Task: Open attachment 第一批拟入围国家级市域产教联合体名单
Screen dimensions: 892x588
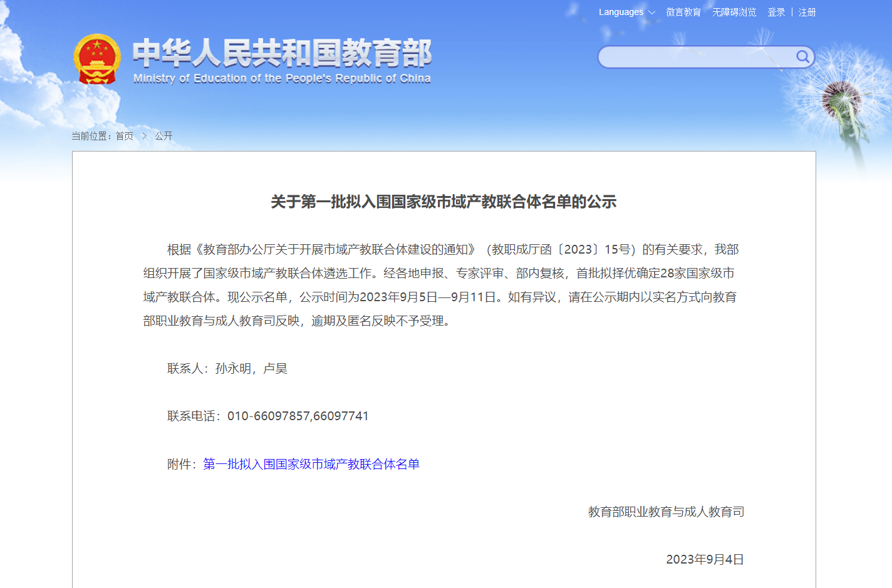Action: coord(311,464)
